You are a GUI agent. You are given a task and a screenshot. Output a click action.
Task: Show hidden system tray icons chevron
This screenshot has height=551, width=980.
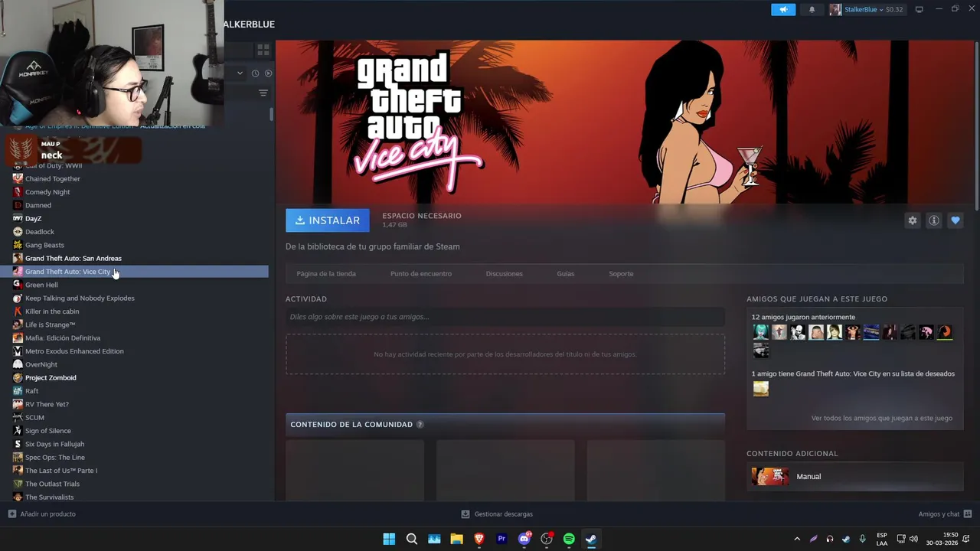(x=797, y=539)
